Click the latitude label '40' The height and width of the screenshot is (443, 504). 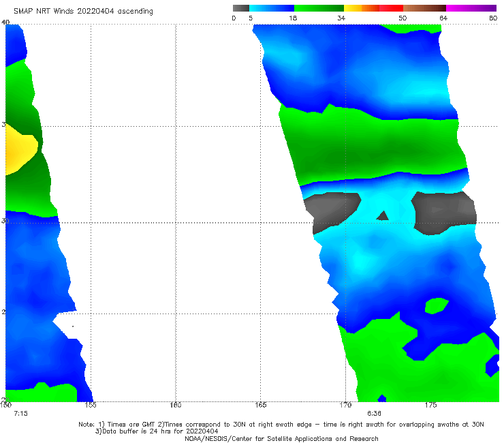[x=5, y=22]
